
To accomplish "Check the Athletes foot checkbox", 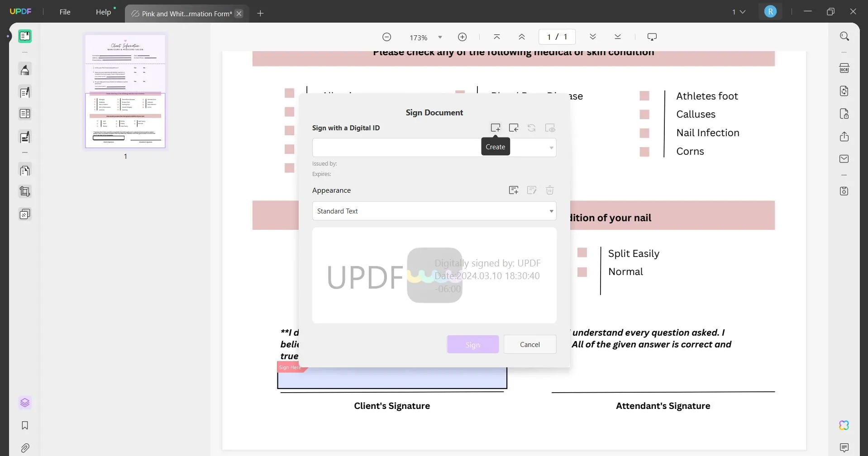I will [644, 96].
